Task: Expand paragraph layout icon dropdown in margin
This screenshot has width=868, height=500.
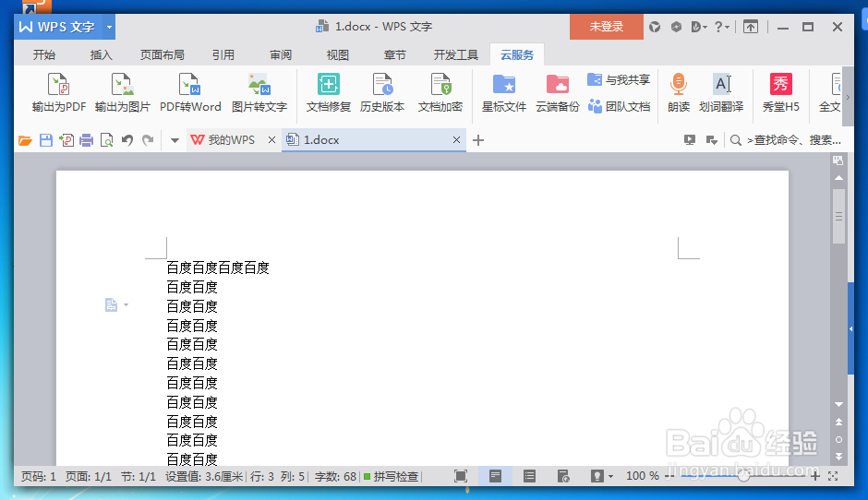Action: point(127,304)
